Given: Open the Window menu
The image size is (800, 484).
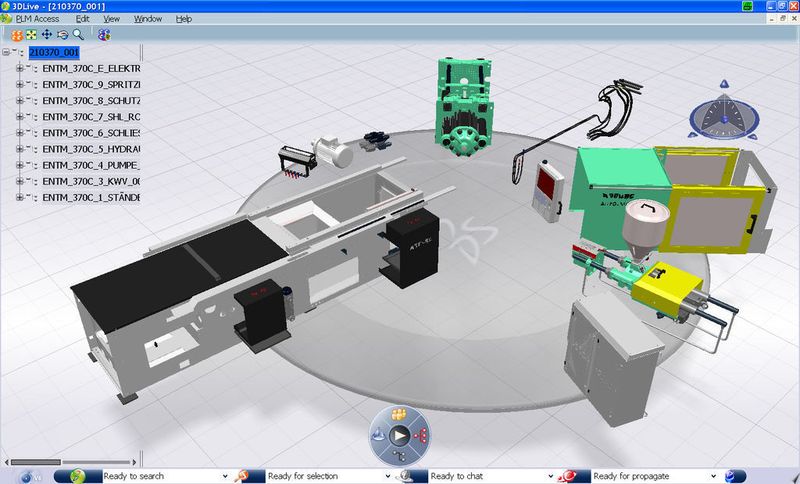Looking at the screenshot, I should [148, 19].
